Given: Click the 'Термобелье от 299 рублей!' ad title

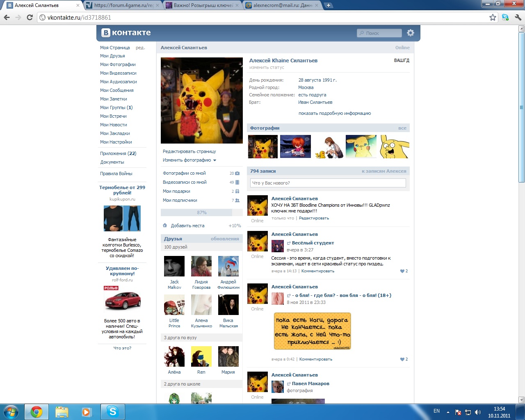Looking at the screenshot, I should [122, 190].
